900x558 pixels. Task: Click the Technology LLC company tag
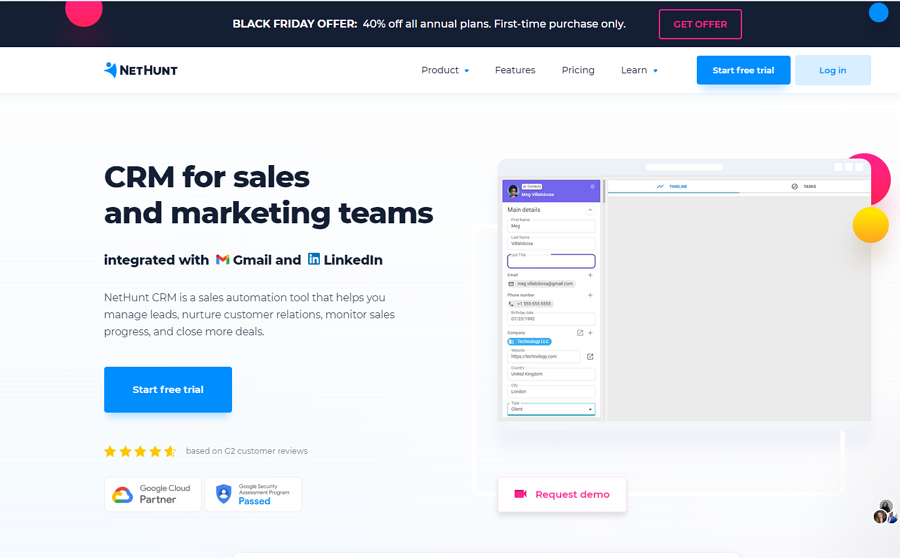529,342
